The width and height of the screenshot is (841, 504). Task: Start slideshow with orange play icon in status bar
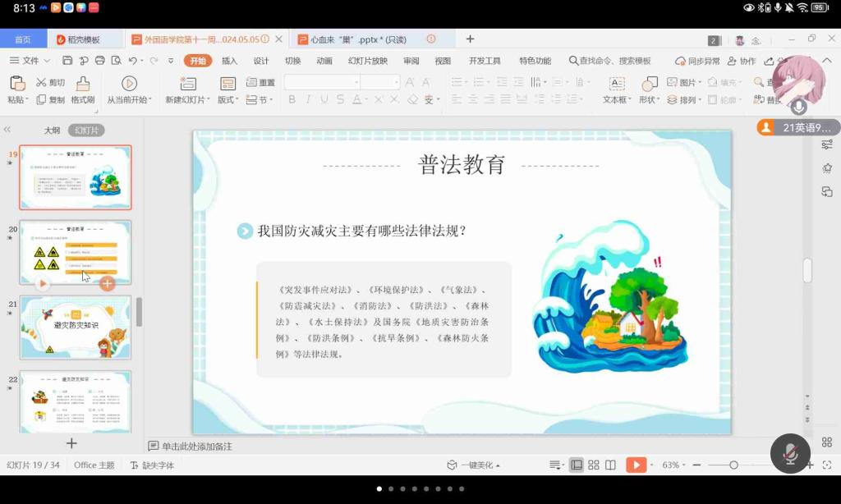pyautogui.click(x=636, y=465)
